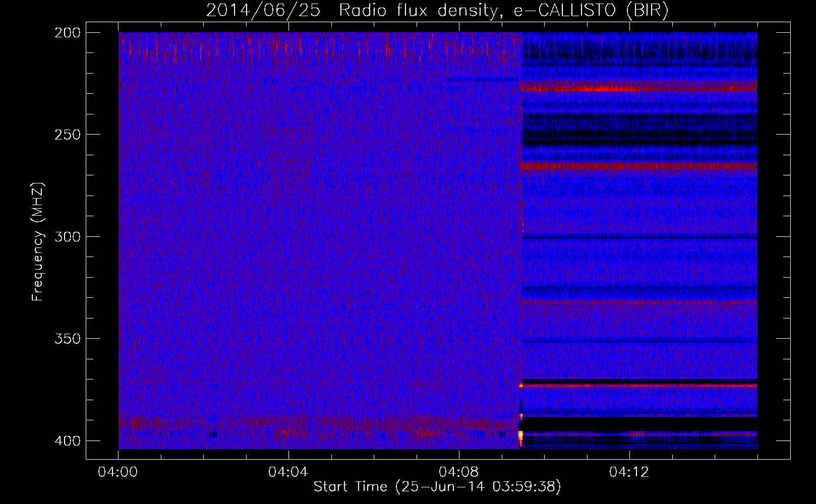Click the 350 frequency tick label
The image size is (816, 504).
click(67, 339)
